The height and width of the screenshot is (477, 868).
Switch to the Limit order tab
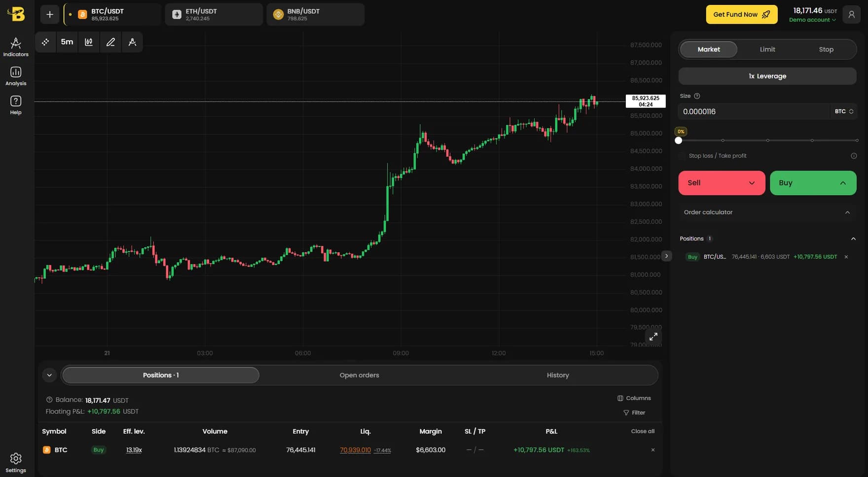767,49
